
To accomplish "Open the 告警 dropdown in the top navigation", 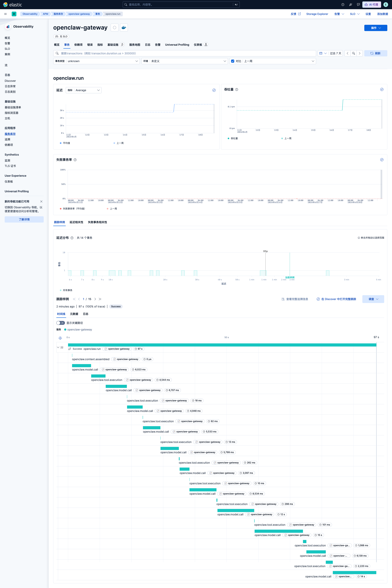I will [339, 14].
